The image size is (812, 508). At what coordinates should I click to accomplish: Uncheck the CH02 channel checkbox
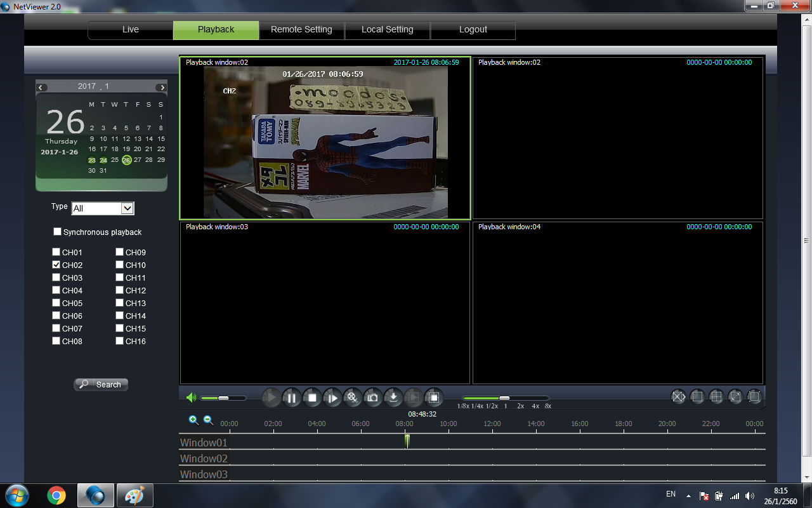(x=56, y=265)
